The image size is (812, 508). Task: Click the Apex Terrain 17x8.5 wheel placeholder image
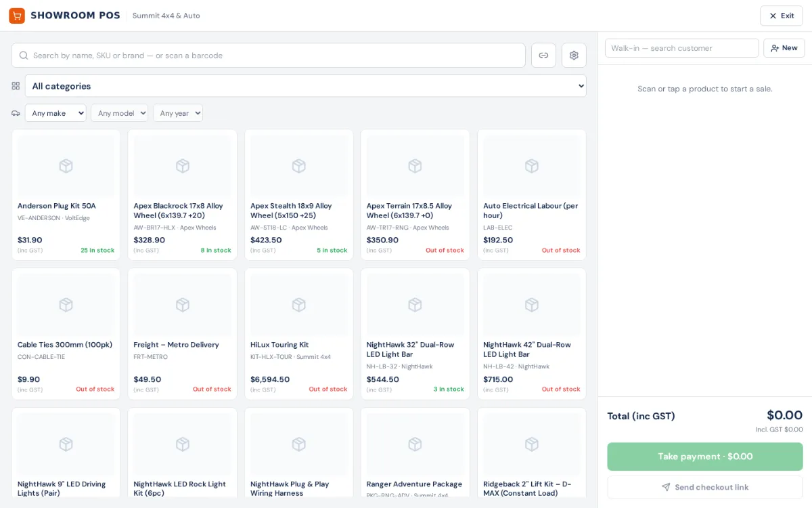(x=415, y=166)
